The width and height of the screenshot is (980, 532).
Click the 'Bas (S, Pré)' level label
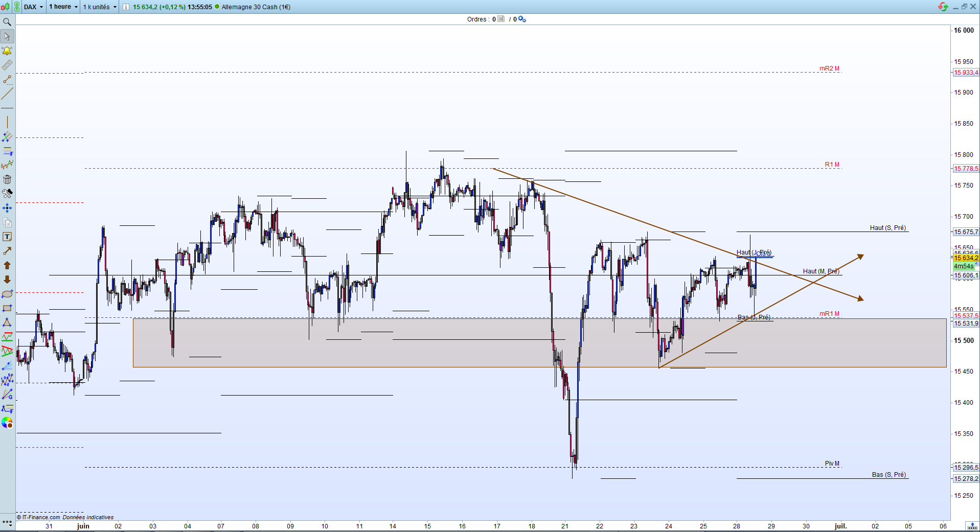pyautogui.click(x=889, y=475)
